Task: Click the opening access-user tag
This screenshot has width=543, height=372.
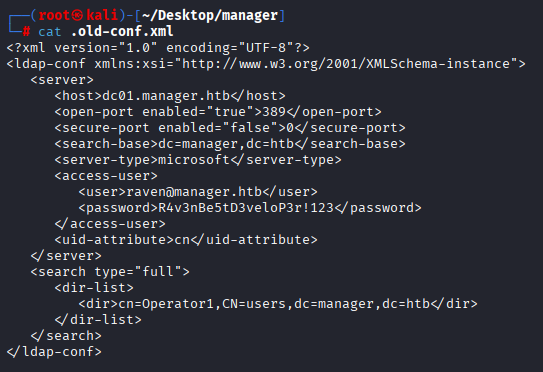Action: (106, 176)
